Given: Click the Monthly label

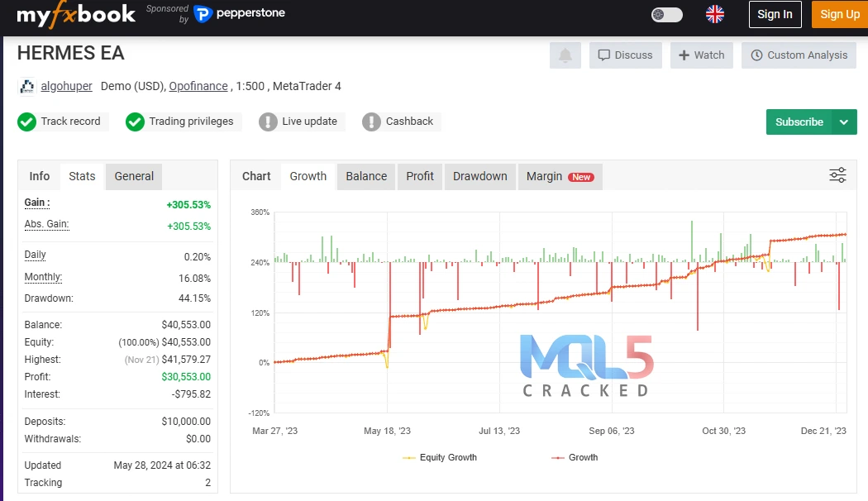Looking at the screenshot, I should pos(43,277).
